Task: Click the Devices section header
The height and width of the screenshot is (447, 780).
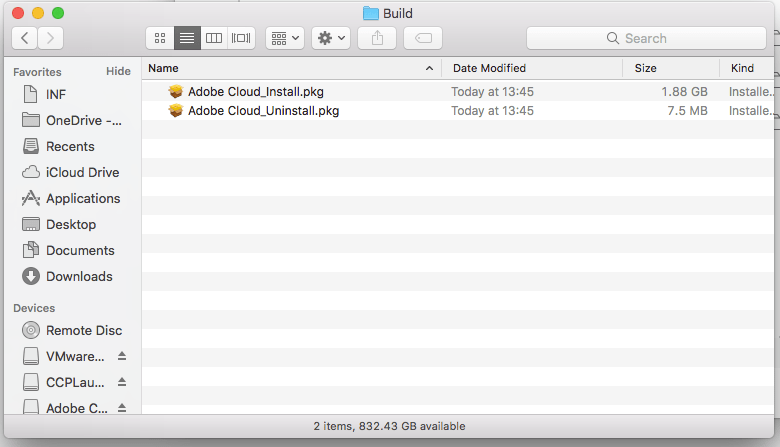Action: tap(34, 308)
